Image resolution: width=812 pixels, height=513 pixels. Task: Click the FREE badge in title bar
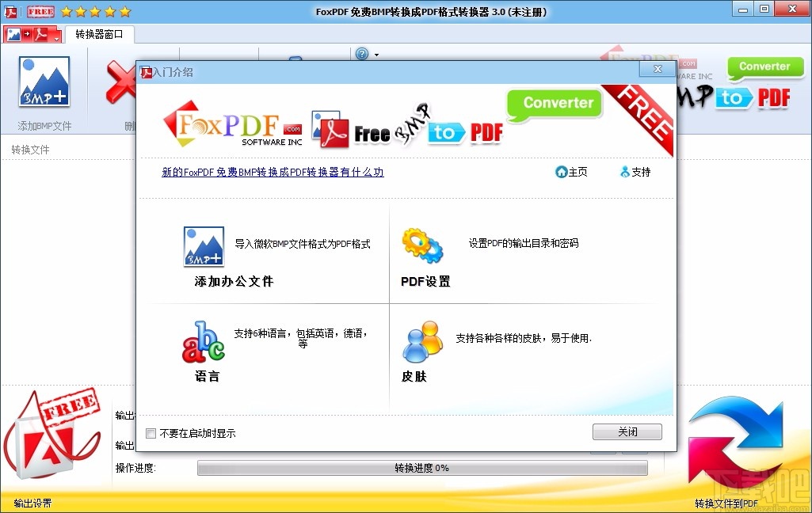(x=41, y=11)
